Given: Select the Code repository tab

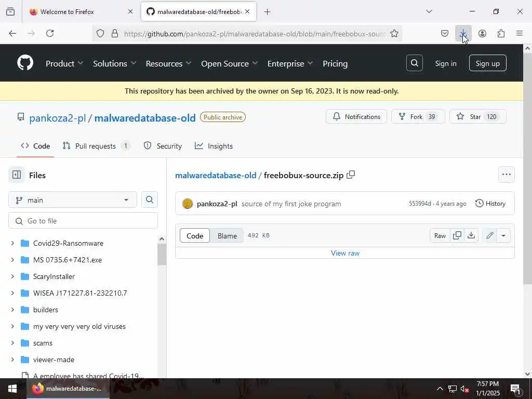Looking at the screenshot, I should 35,146.
